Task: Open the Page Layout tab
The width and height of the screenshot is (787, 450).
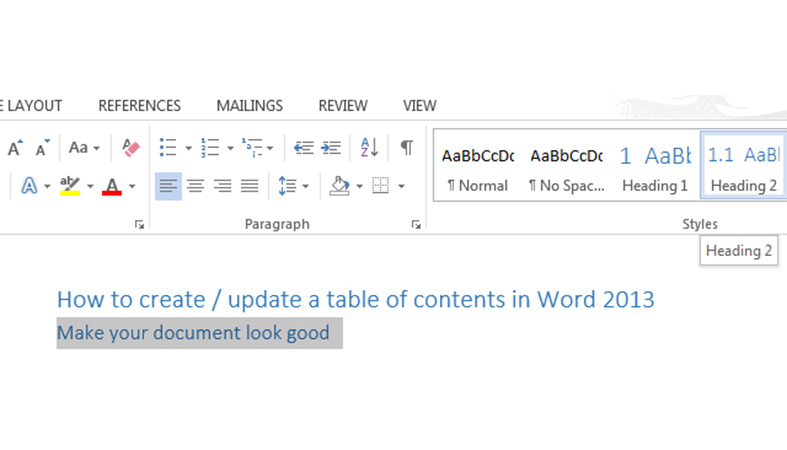Action: coord(31,106)
